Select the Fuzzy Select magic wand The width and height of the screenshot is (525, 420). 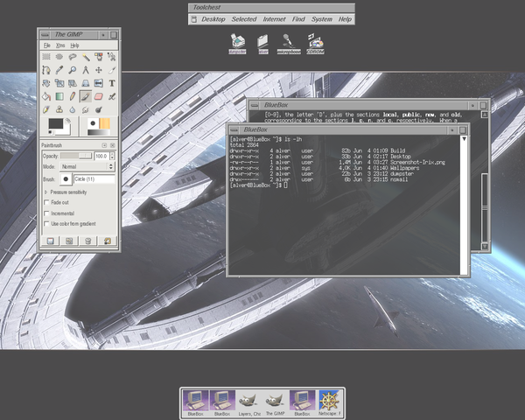tap(86, 57)
